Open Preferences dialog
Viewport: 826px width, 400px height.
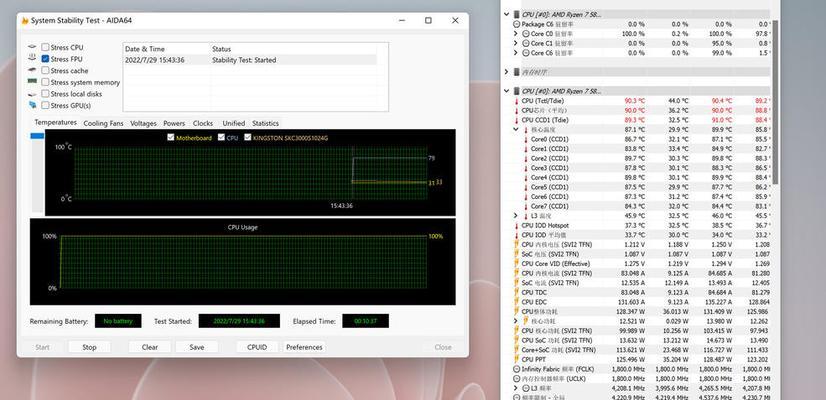coord(304,347)
